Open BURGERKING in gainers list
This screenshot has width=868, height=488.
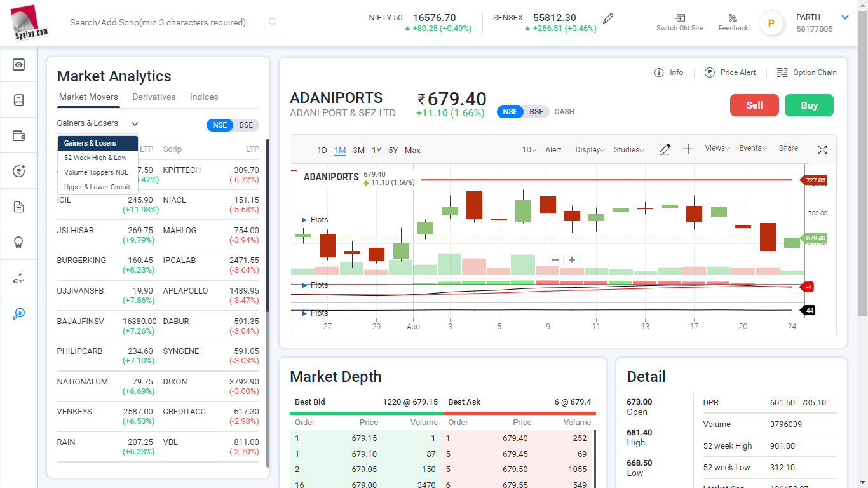pos(81,261)
